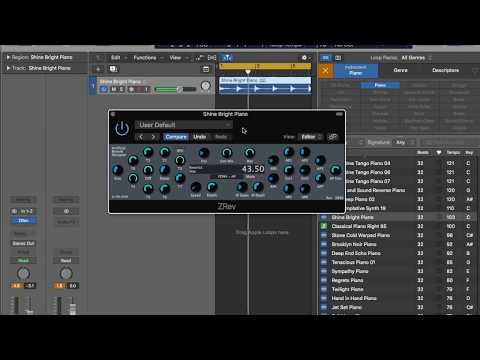Toggle record enable on Shine Bright Piano track
This screenshot has width=480, height=360.
[x=131, y=89]
